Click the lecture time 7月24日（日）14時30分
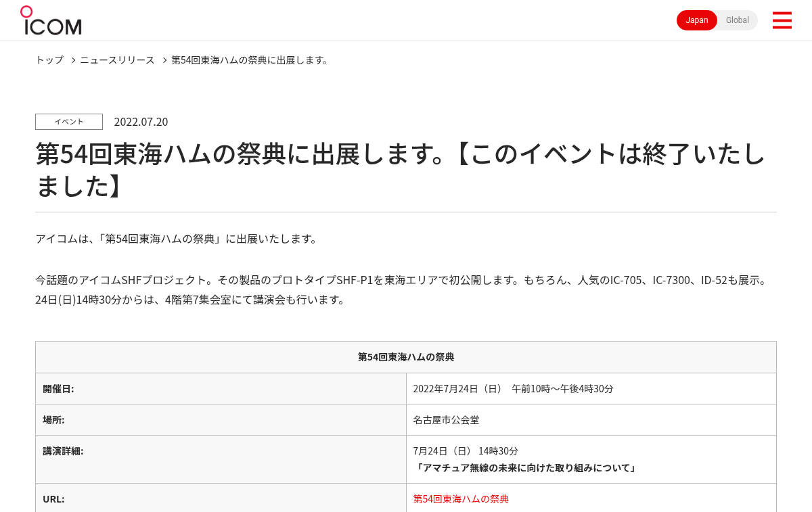Image resolution: width=812 pixels, height=512 pixels. pos(466,450)
